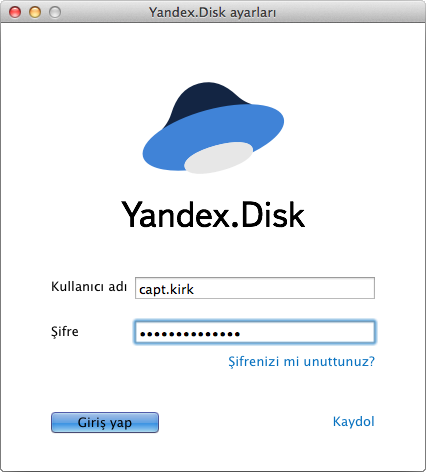Open the 'Kaydol' sign-up link
This screenshot has width=426, height=472.
(354, 422)
